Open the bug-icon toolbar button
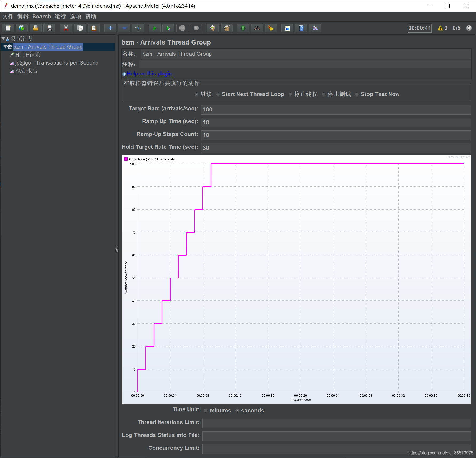This screenshot has height=458, width=476. pyautogui.click(x=243, y=28)
